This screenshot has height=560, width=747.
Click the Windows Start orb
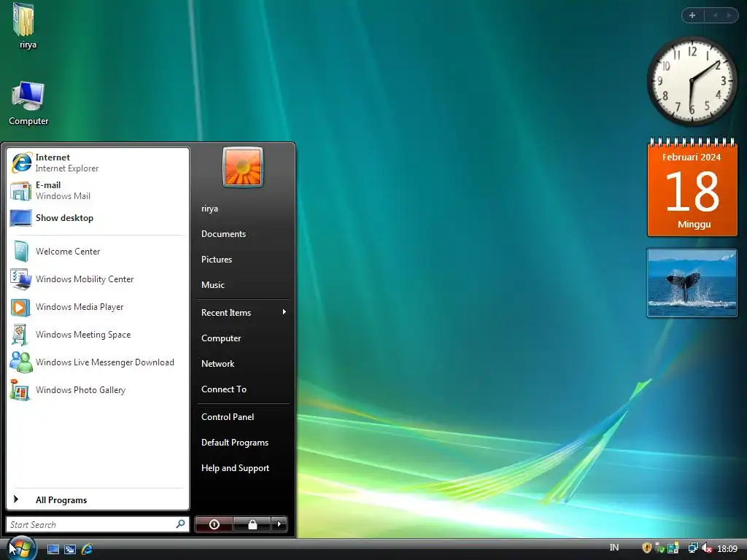point(21,548)
